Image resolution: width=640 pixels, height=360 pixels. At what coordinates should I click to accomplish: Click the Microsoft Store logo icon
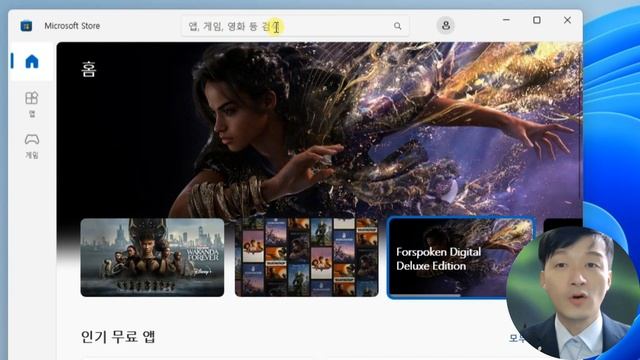tap(27, 26)
